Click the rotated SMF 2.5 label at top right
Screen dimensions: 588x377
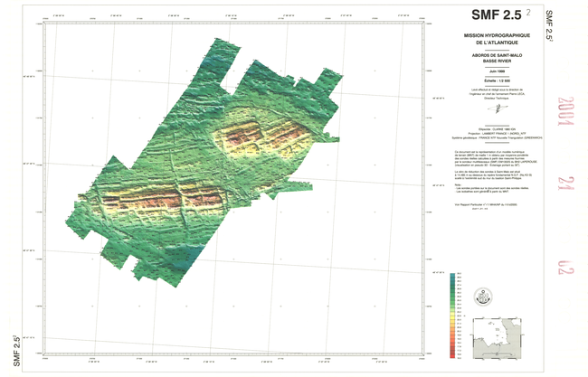(x=549, y=24)
